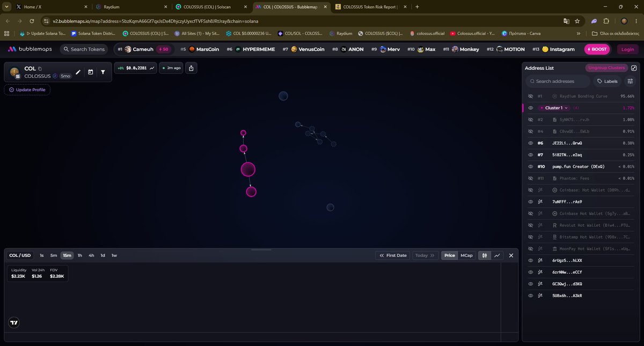Click the Update Profile button

[27, 90]
